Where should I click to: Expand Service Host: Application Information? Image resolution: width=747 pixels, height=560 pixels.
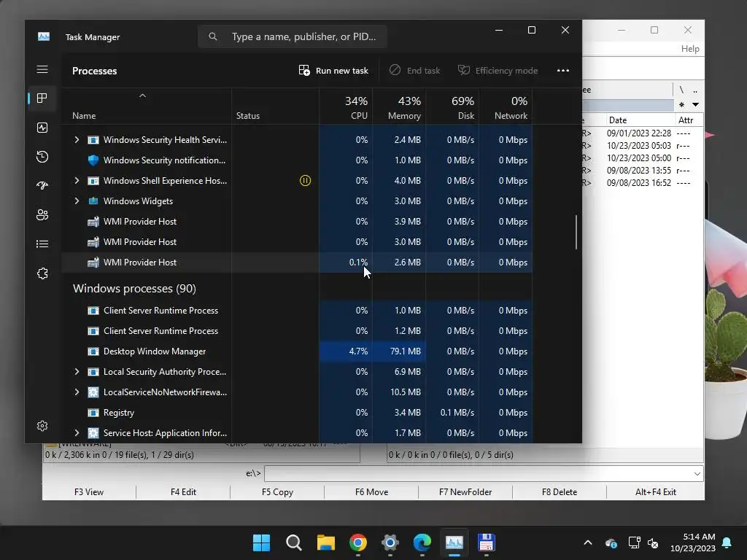pyautogui.click(x=77, y=433)
